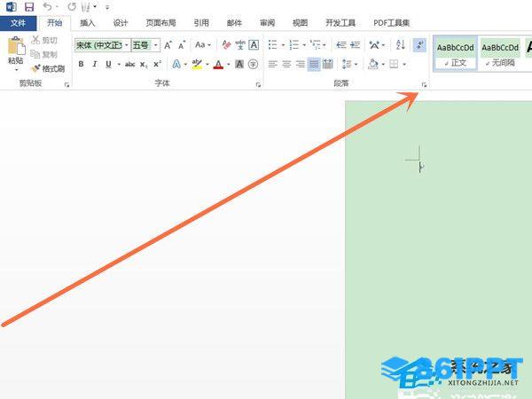The image size is (532, 399).
Task: Click the numbering list icon
Action: pos(293,45)
